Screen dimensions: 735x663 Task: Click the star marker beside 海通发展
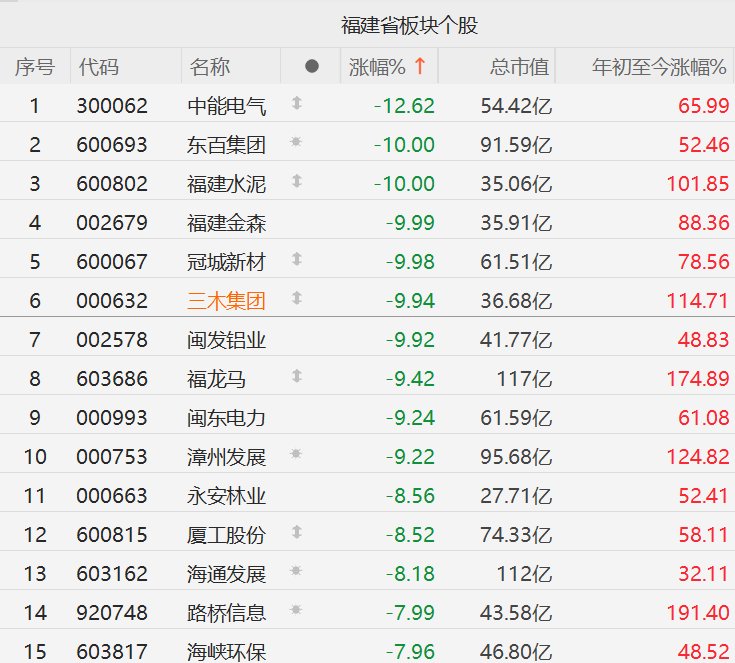296,572
